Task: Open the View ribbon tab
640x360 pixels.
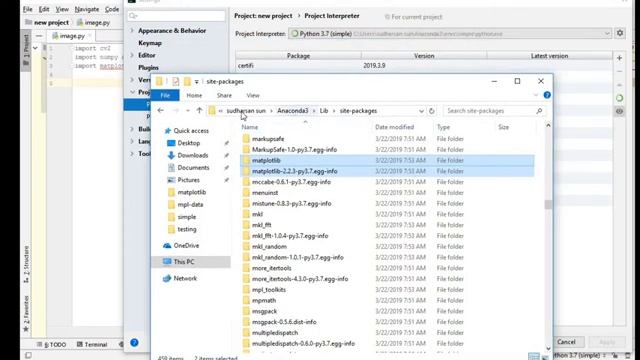Action: tap(253, 95)
